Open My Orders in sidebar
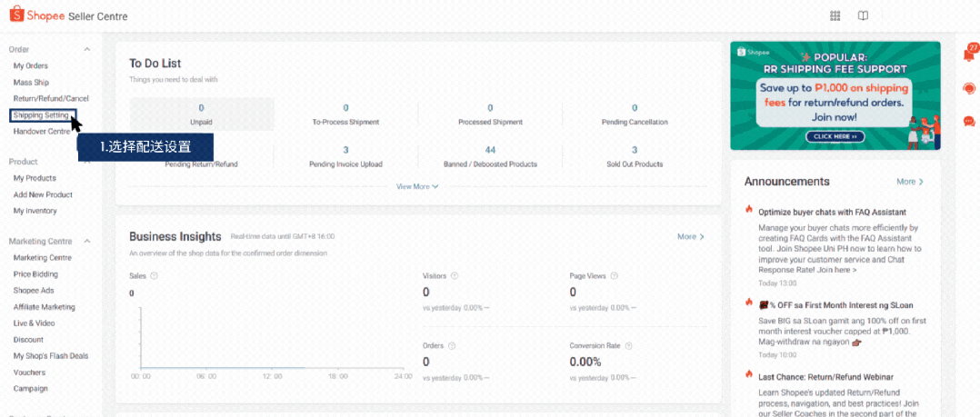 tap(31, 65)
